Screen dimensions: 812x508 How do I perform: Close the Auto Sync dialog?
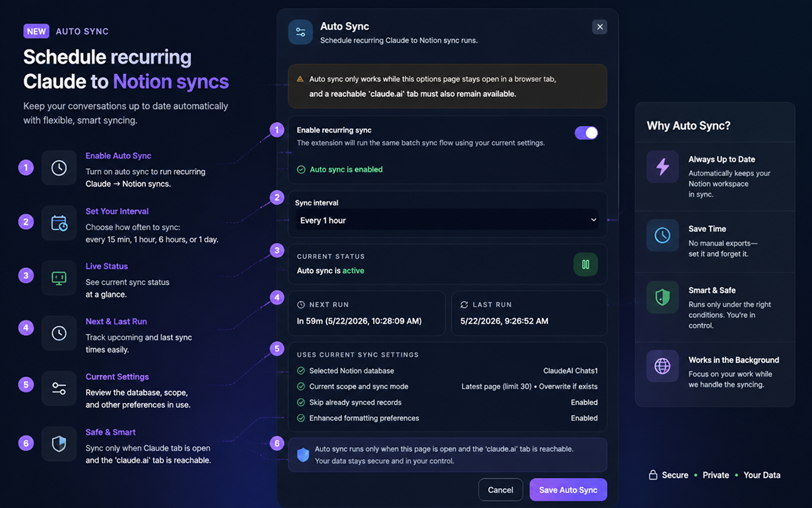(599, 27)
